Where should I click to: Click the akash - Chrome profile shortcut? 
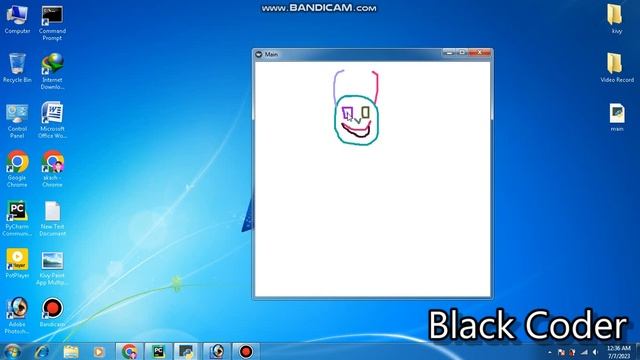tap(52, 169)
